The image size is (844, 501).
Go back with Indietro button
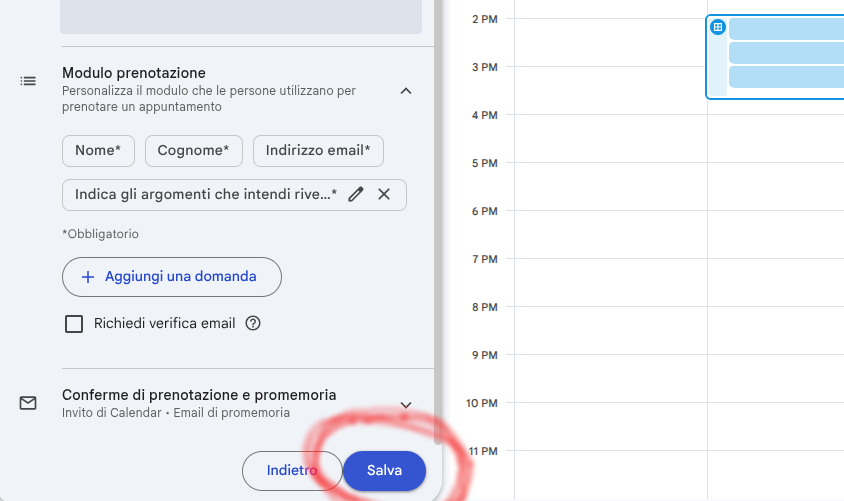(292, 471)
